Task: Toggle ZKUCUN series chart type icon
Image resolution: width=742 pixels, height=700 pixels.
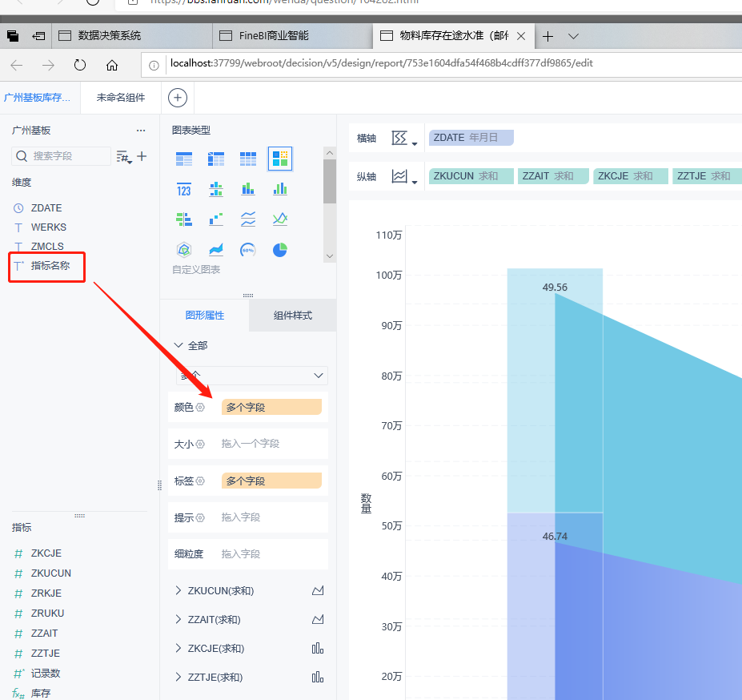Action: point(318,590)
